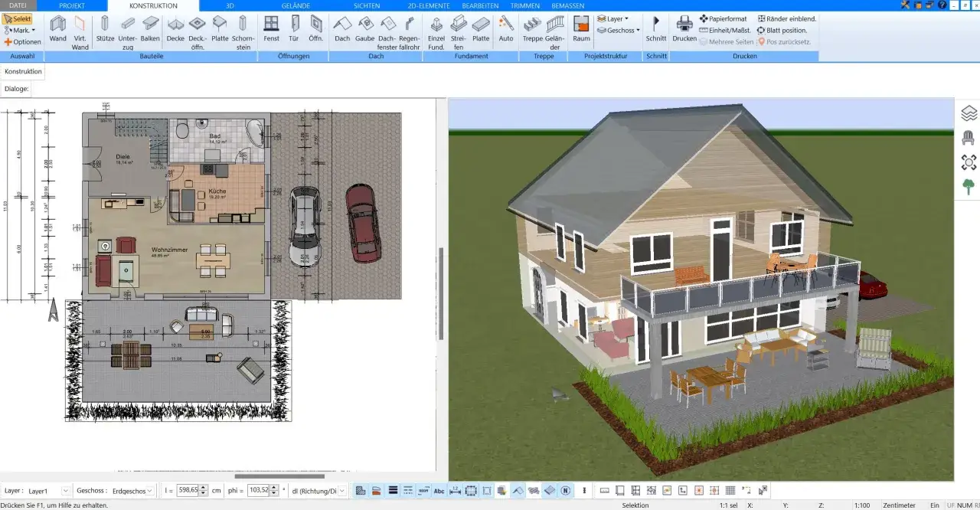Image resolution: width=980 pixels, height=510 pixels.
Task: Toggle the Selekt selection mode
Action: [18, 18]
